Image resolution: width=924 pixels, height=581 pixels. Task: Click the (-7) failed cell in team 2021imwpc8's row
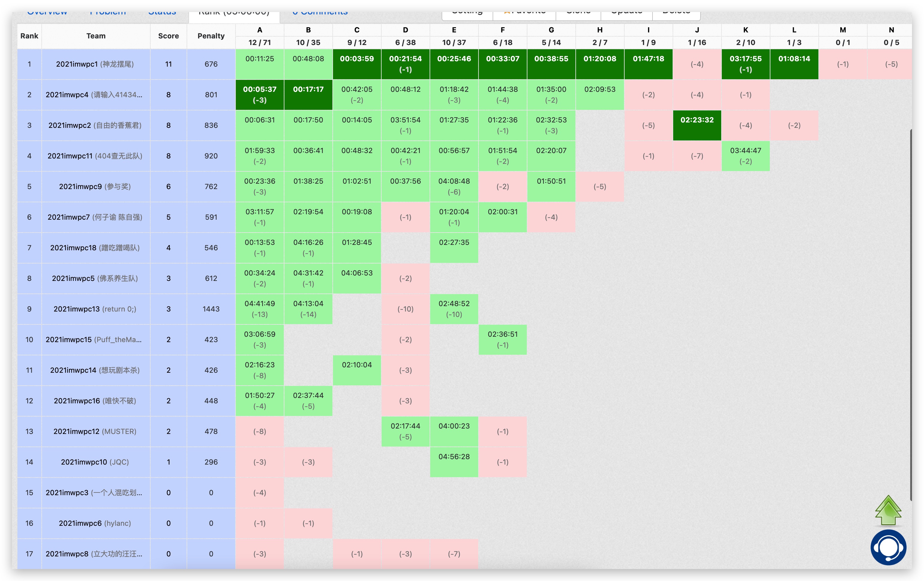click(454, 554)
